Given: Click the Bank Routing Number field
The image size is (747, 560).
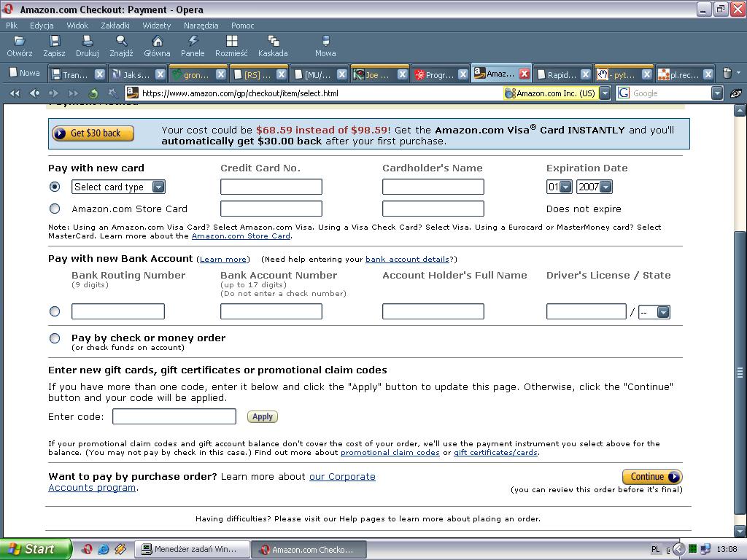Looking at the screenshot, I should pyautogui.click(x=118, y=311).
